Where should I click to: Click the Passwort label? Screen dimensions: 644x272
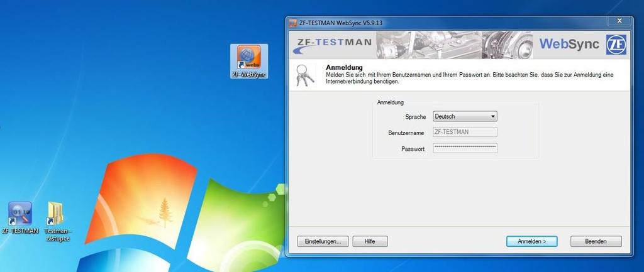tap(413, 149)
